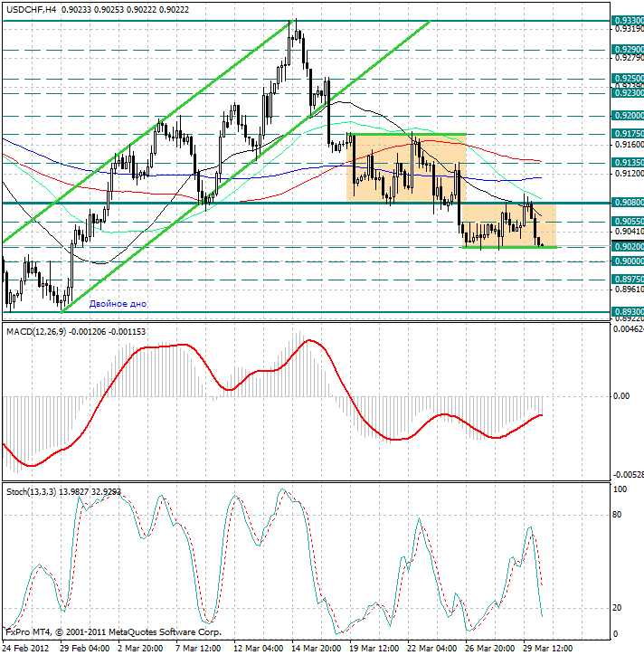The height and width of the screenshot is (655, 644).
Task: Select the orange rectangle between 0.9080 and 0.9020
Action: [x=509, y=225]
